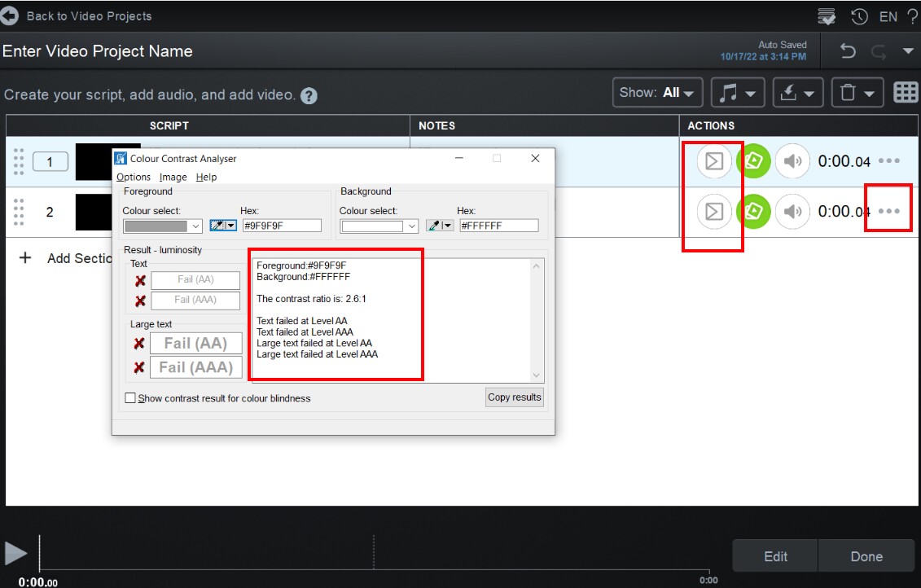This screenshot has height=588, width=921.
Task: Open the Show: All filter dropdown
Action: [x=656, y=92]
